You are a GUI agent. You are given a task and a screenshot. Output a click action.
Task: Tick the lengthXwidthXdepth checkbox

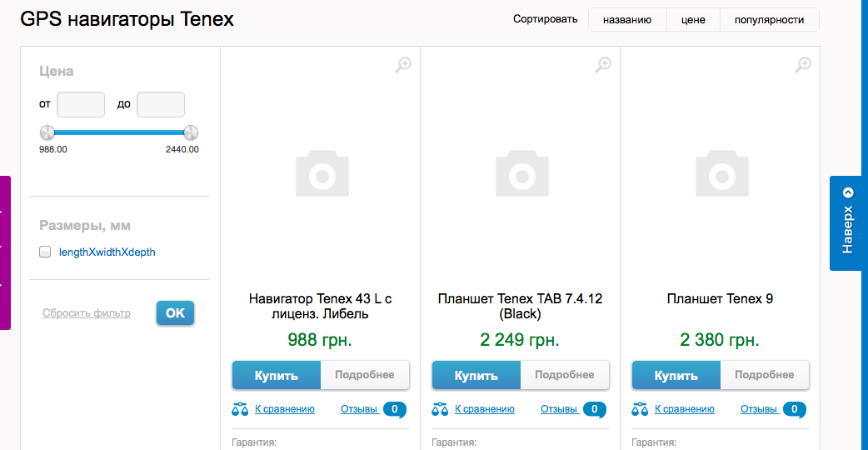45,252
